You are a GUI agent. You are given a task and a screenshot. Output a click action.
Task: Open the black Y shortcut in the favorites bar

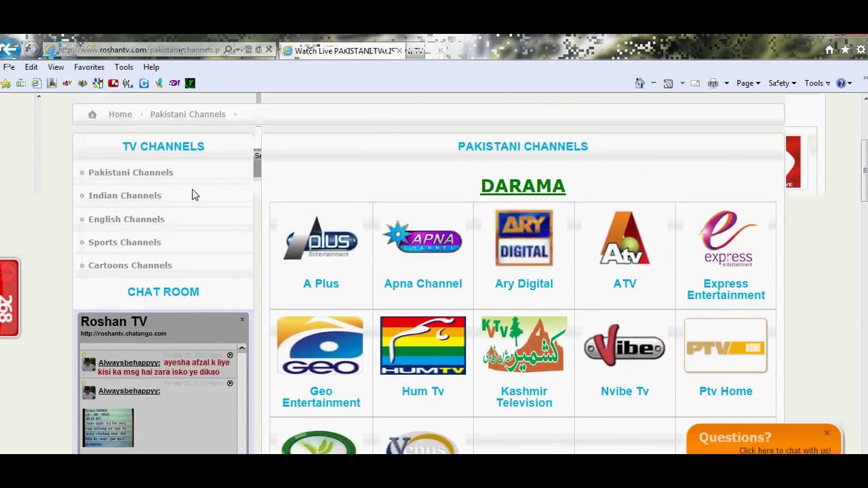[x=190, y=83]
